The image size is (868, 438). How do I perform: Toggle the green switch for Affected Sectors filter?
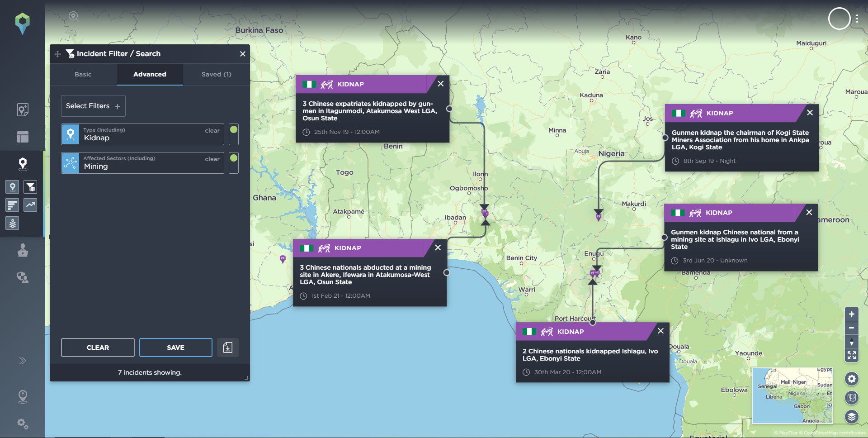pyautogui.click(x=234, y=163)
